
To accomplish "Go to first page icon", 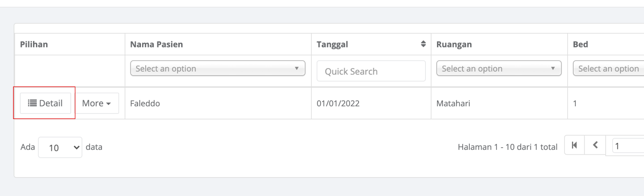I will coord(574,145).
